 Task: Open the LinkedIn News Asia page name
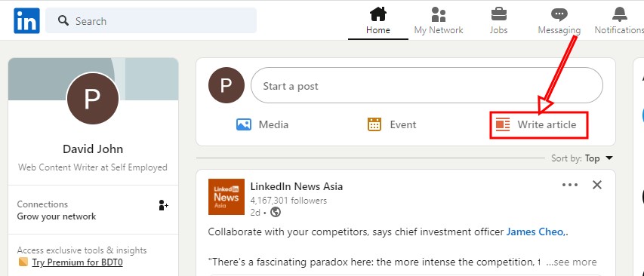[297, 186]
